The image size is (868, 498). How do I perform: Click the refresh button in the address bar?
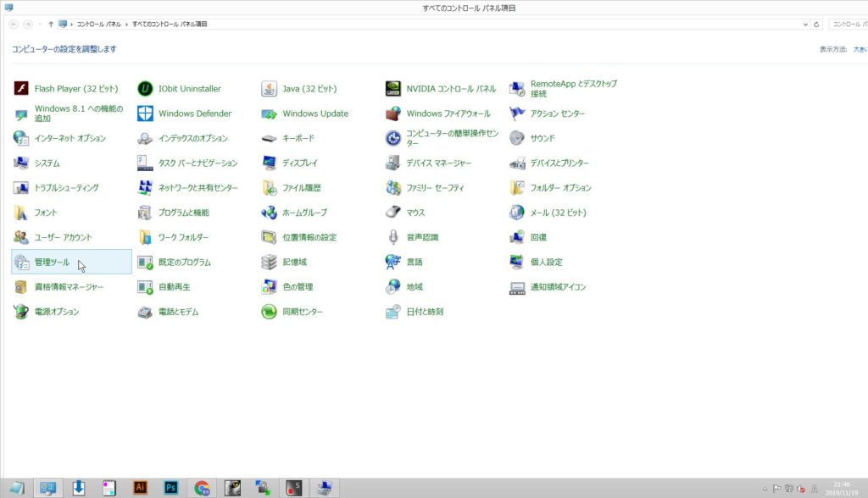click(x=816, y=25)
